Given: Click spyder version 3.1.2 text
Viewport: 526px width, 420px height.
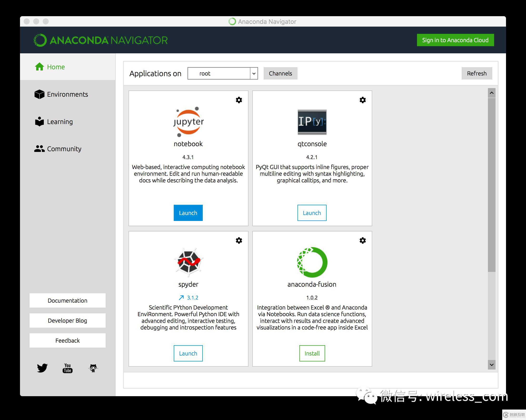Looking at the screenshot, I should 193,298.
